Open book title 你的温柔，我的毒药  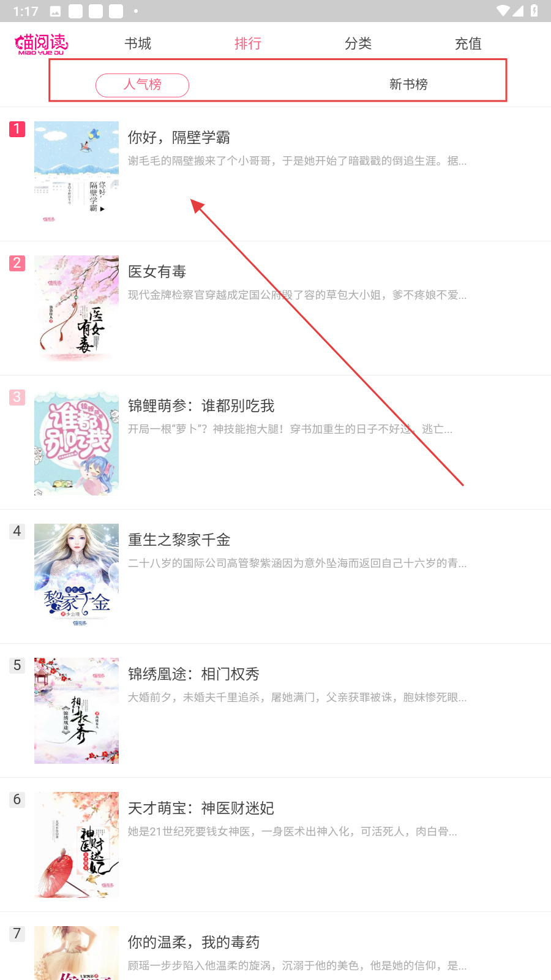(x=193, y=942)
